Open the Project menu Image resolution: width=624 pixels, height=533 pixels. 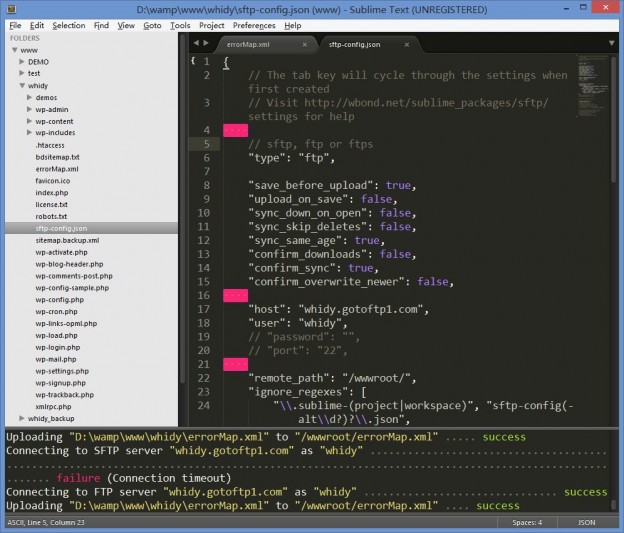(212, 25)
